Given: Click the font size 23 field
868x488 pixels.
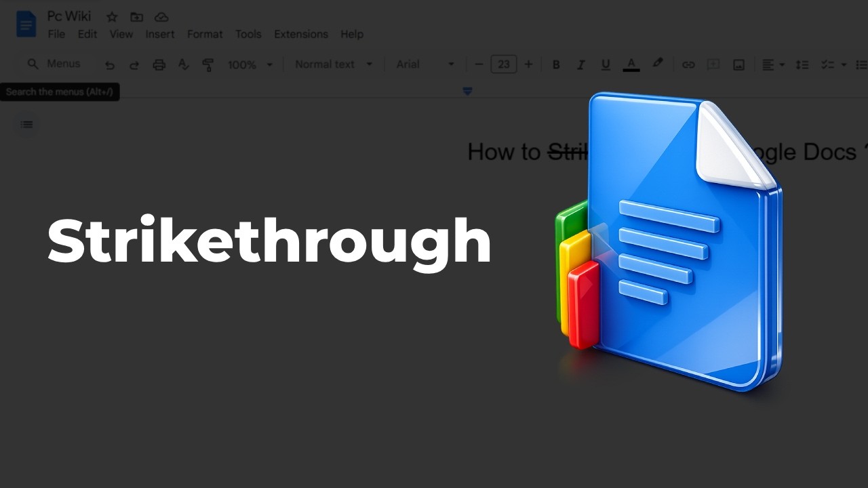Looking at the screenshot, I should [x=503, y=64].
